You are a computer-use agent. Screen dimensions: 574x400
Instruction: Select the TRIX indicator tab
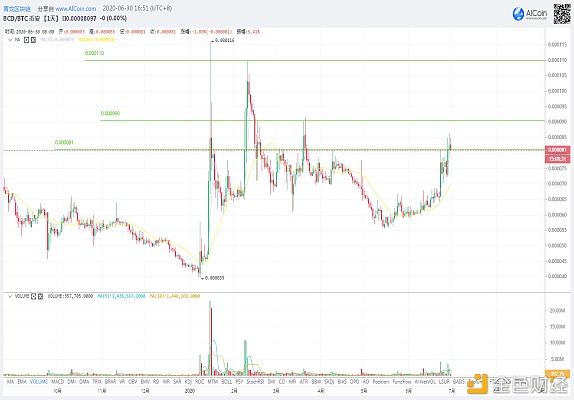[x=97, y=382]
